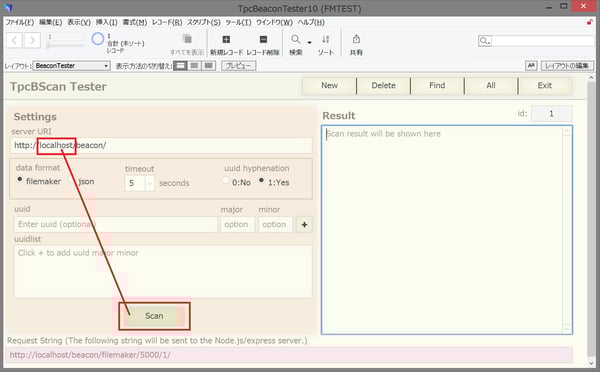
Task: Click the minor option field
Action: (x=275, y=225)
